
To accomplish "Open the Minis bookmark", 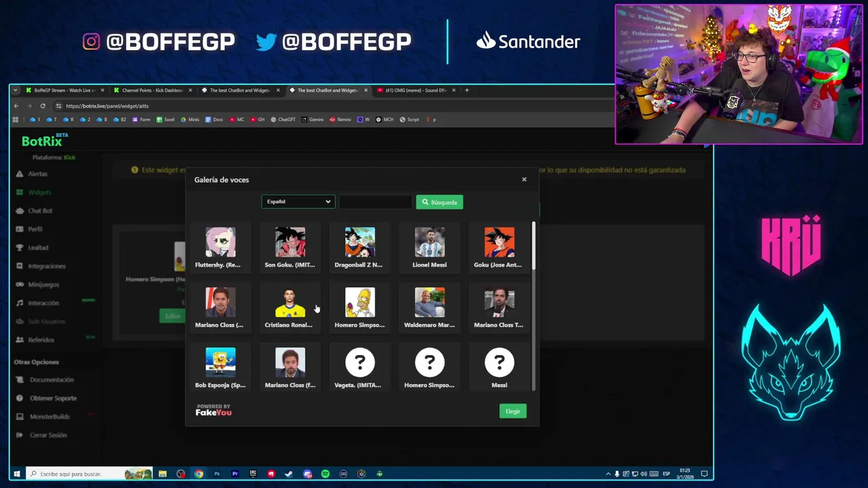I will 190,119.
